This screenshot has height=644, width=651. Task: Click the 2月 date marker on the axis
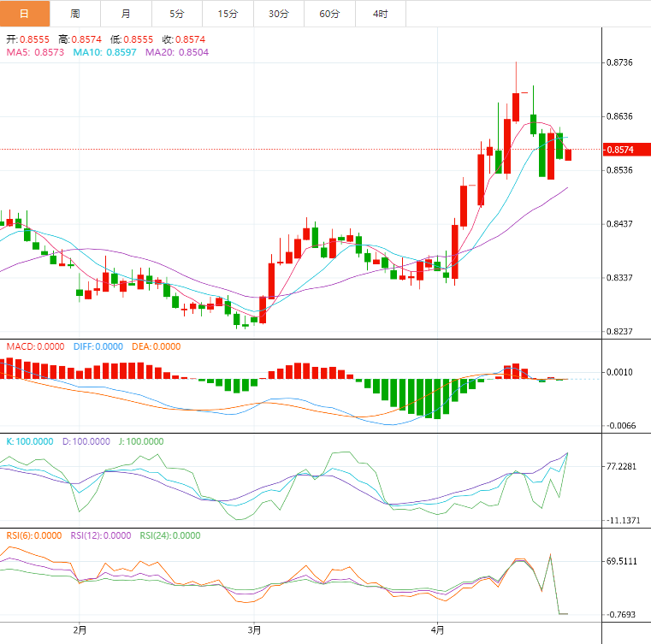pos(80,630)
